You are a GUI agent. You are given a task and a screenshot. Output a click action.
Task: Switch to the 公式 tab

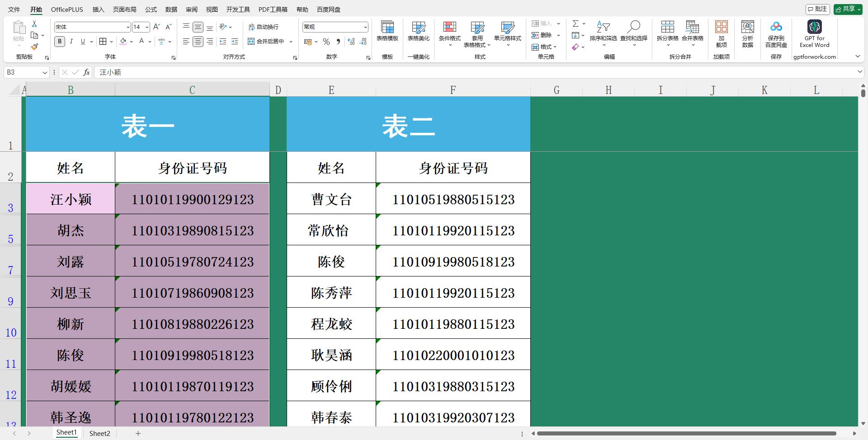coord(151,9)
